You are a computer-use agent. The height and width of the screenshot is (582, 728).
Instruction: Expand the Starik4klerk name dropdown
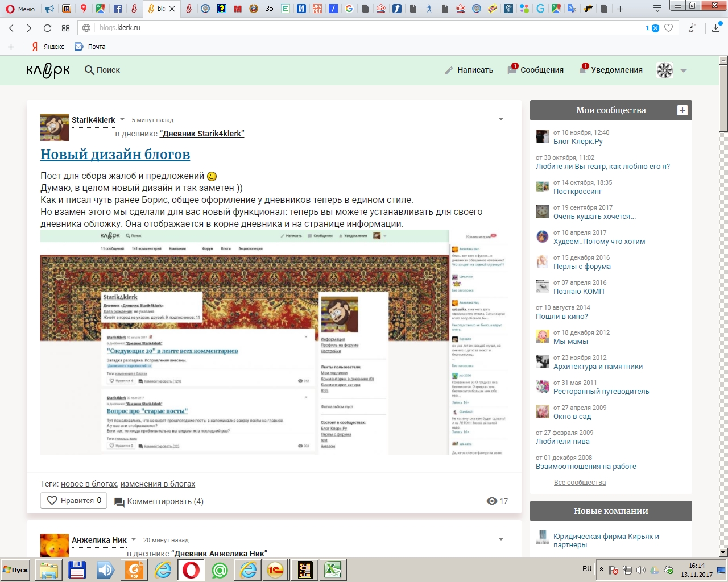(122, 119)
